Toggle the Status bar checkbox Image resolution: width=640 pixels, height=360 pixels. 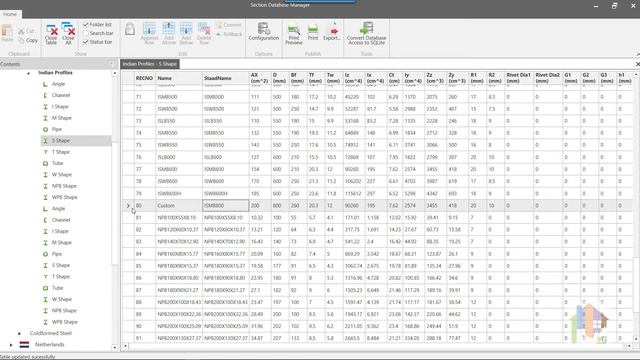[x=86, y=42]
